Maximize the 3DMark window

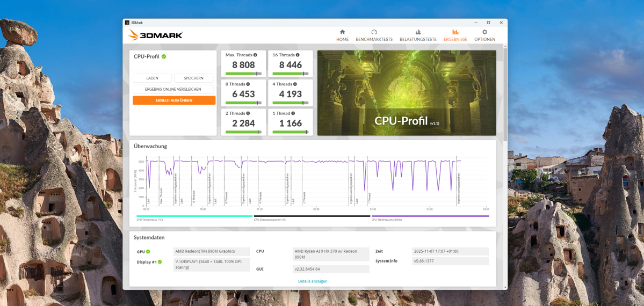pyautogui.click(x=488, y=23)
